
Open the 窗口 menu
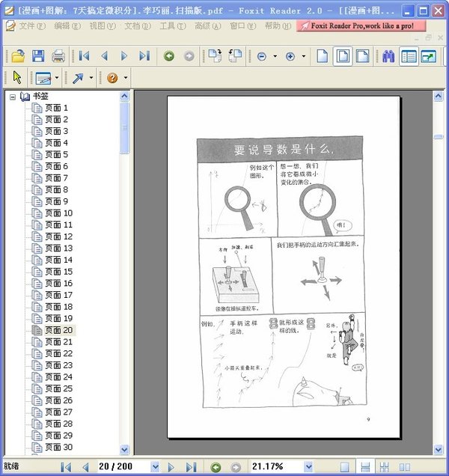(x=243, y=26)
